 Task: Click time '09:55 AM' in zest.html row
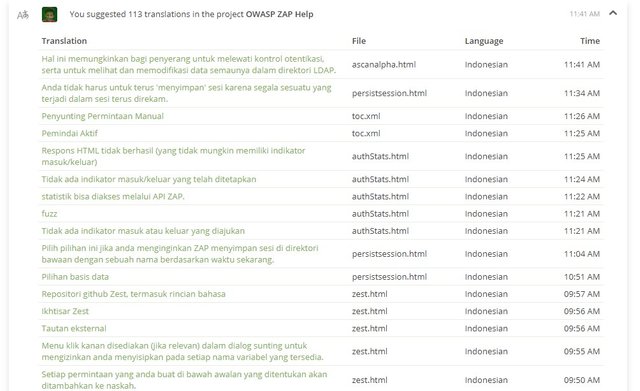point(582,351)
